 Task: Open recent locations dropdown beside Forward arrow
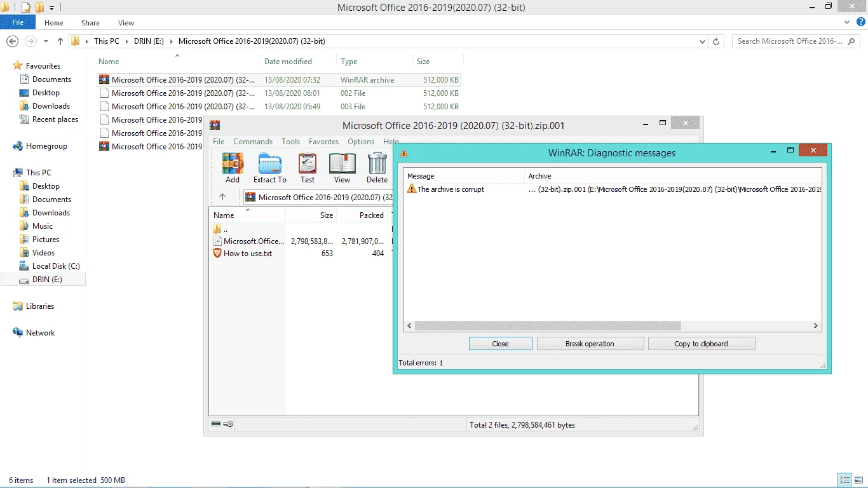(46, 41)
